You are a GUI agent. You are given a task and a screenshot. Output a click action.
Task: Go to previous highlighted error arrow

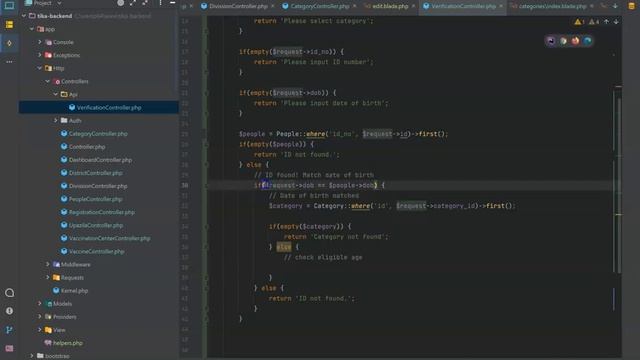[x=607, y=22]
